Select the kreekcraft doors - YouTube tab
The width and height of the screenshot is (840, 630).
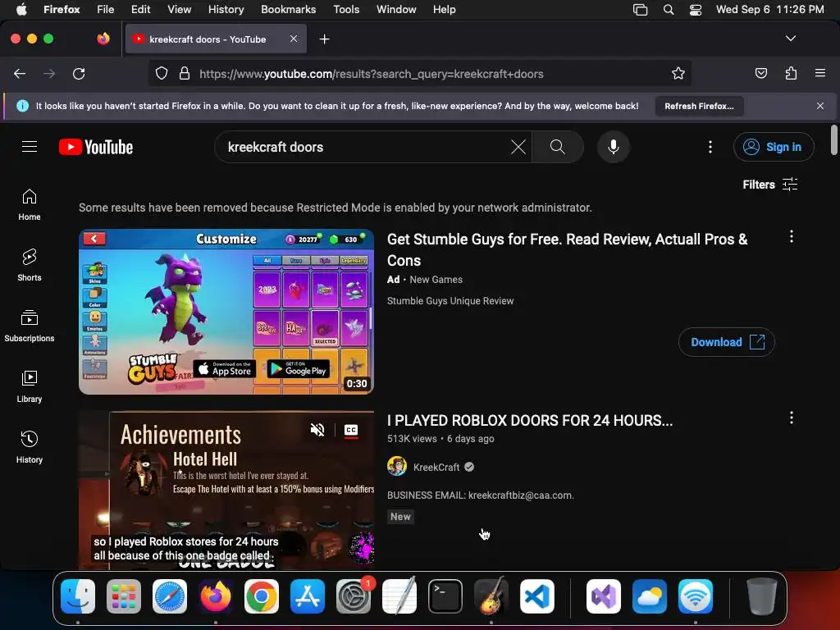point(216,39)
